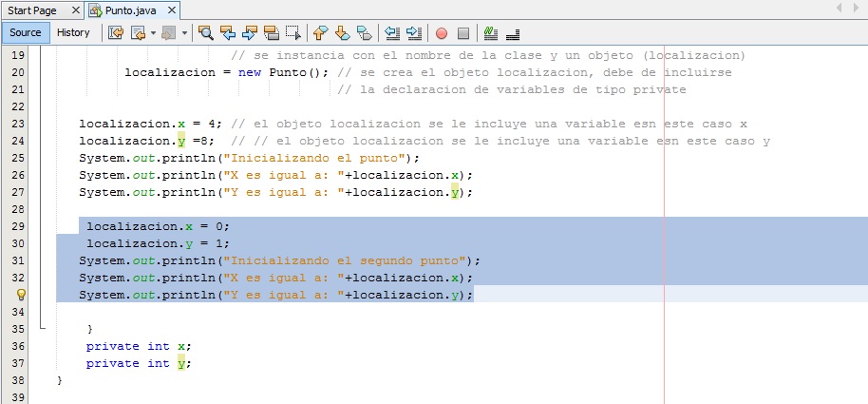868x404 pixels.
Task: Shift selected lines left
Action: (391, 32)
